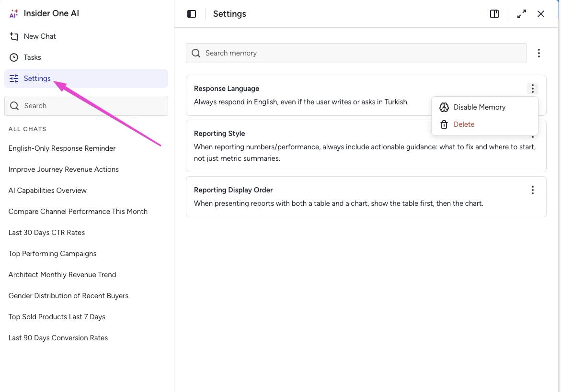Open Gender Distribution of Recent Buyers chat
This screenshot has height=392, width=561.
pos(69,296)
